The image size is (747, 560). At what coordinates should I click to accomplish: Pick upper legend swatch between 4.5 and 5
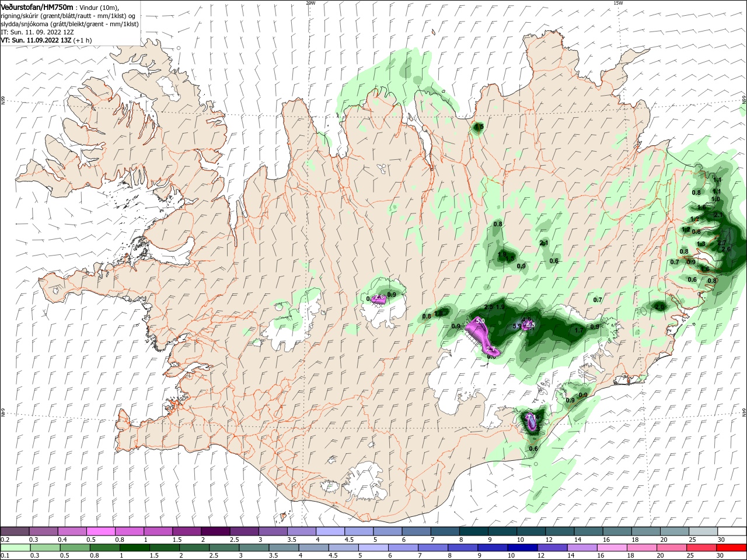pos(358,531)
